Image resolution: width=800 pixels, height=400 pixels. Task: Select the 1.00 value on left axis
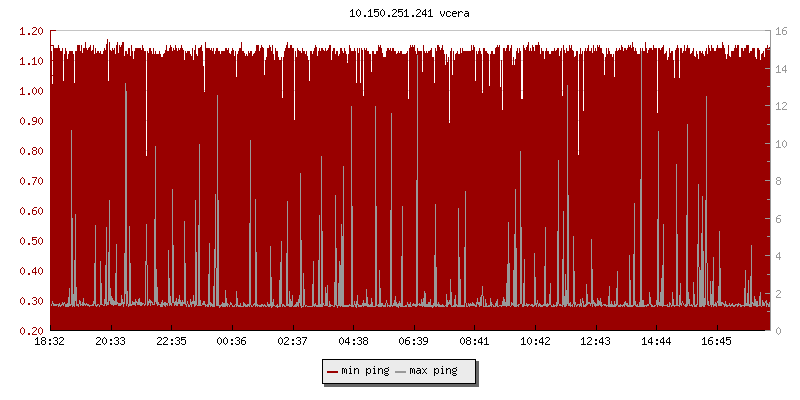click(x=31, y=91)
